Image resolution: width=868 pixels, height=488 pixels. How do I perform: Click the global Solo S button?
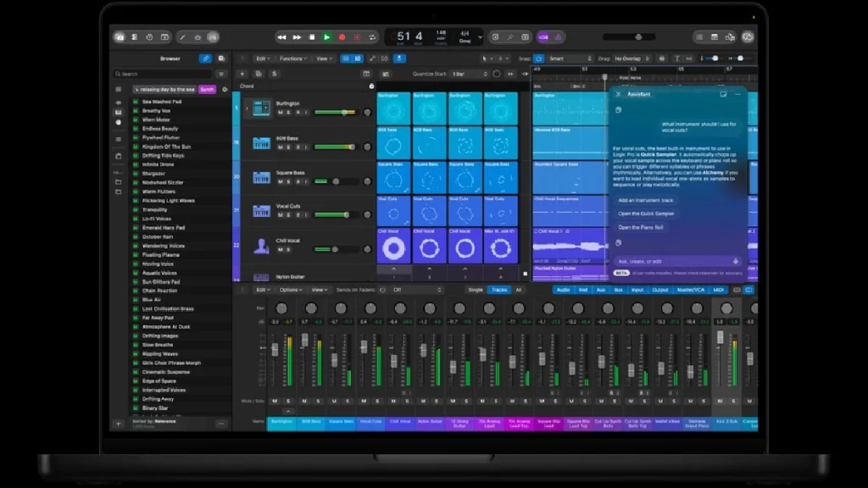[275, 74]
